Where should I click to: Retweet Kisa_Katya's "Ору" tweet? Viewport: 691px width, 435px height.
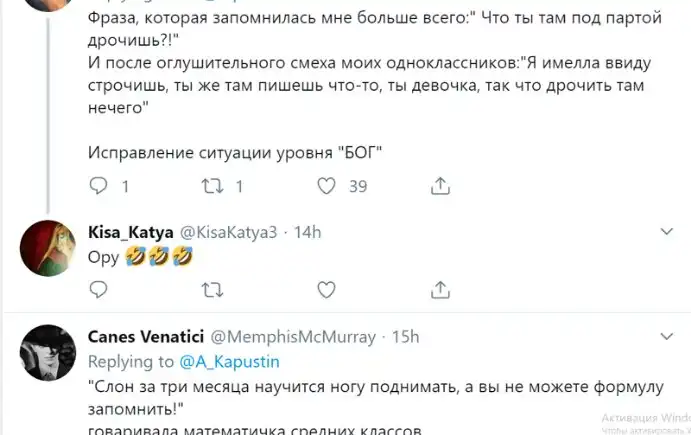211,291
